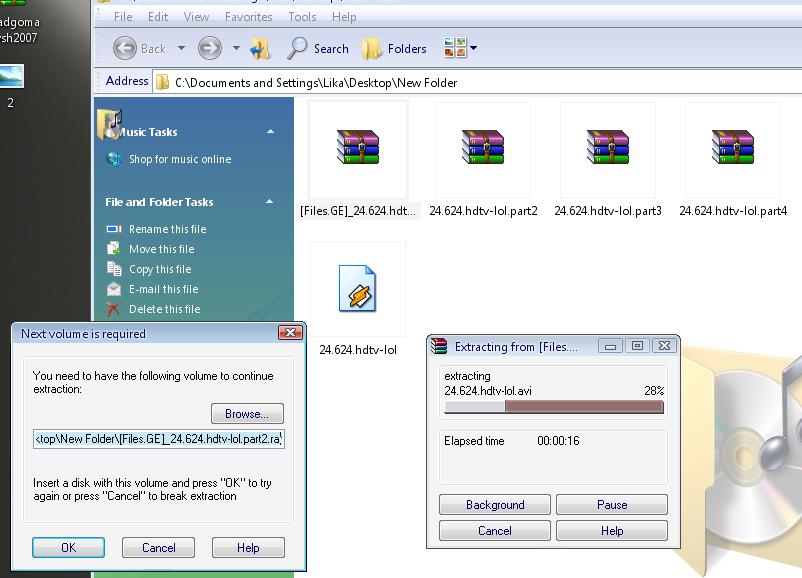Select the 24.624.hdtv-lol.part3 archive icon
This screenshot has height=578, width=802.
[608, 149]
